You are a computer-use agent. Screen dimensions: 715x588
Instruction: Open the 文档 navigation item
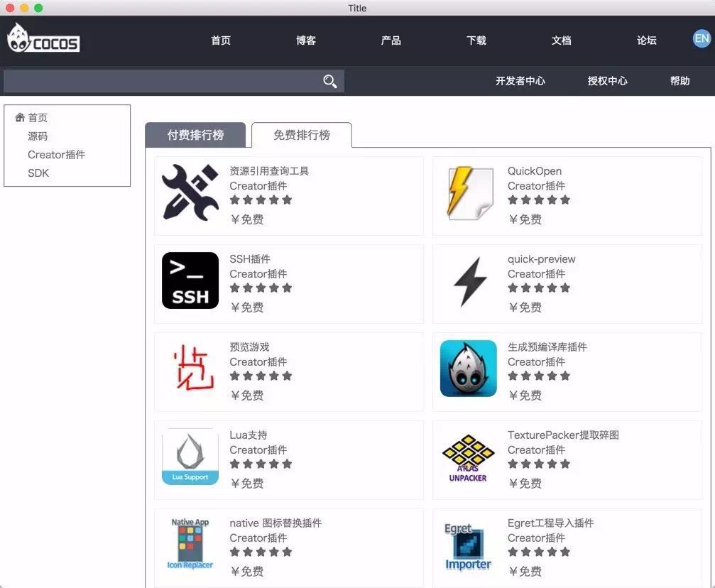click(x=562, y=40)
